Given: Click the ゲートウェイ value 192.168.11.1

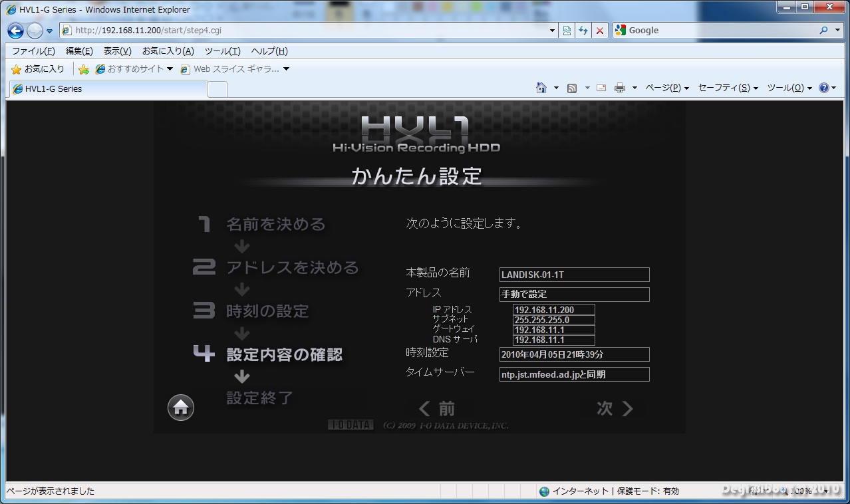Looking at the screenshot, I should [x=554, y=330].
